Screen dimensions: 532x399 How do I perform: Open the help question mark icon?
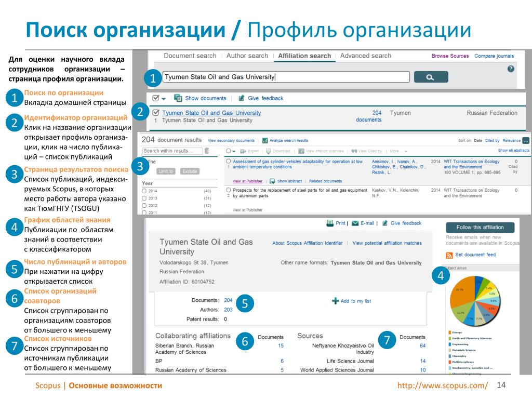(511, 69)
